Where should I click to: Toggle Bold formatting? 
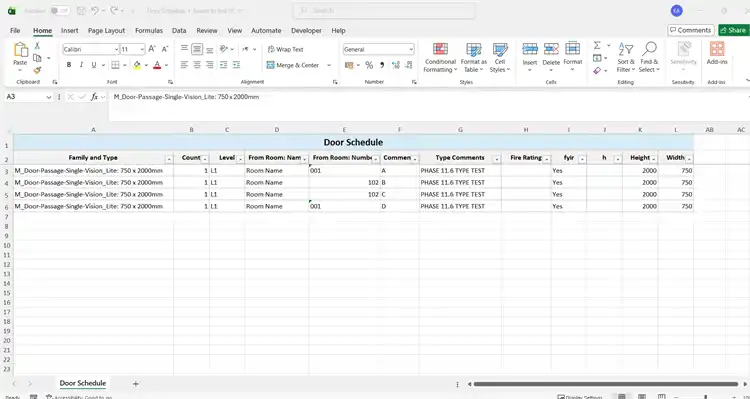[69, 65]
